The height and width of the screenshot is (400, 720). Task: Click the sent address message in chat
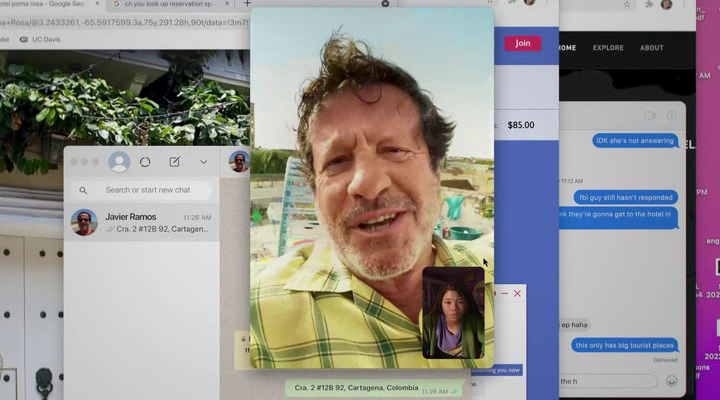[x=376, y=389]
